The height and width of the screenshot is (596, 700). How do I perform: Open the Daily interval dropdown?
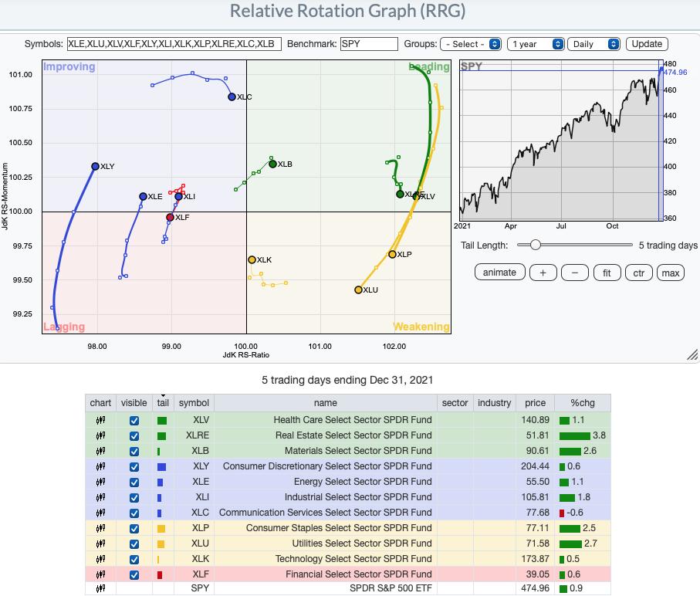pos(593,44)
